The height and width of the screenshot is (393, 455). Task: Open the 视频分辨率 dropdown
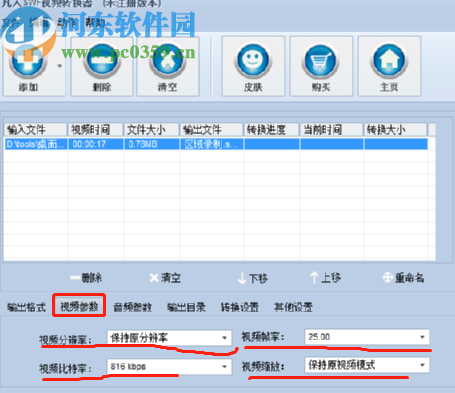point(169,338)
